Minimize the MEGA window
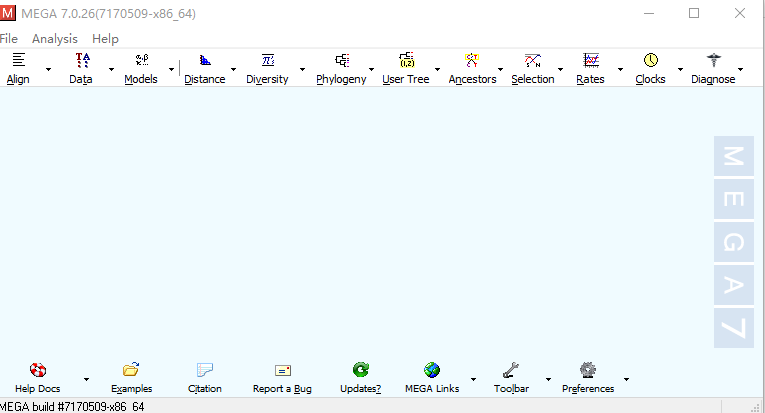 pos(649,13)
